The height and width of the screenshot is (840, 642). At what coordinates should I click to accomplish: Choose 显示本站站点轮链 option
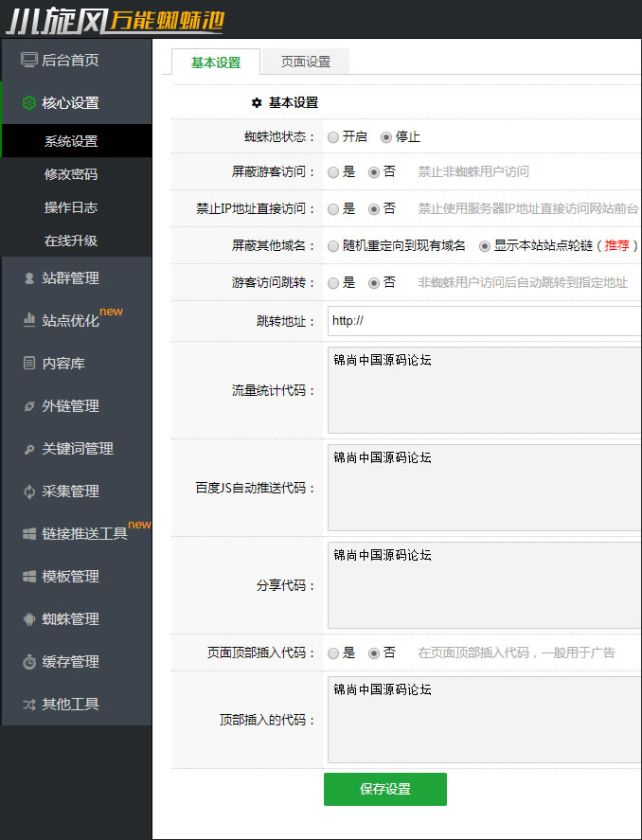click(485, 246)
